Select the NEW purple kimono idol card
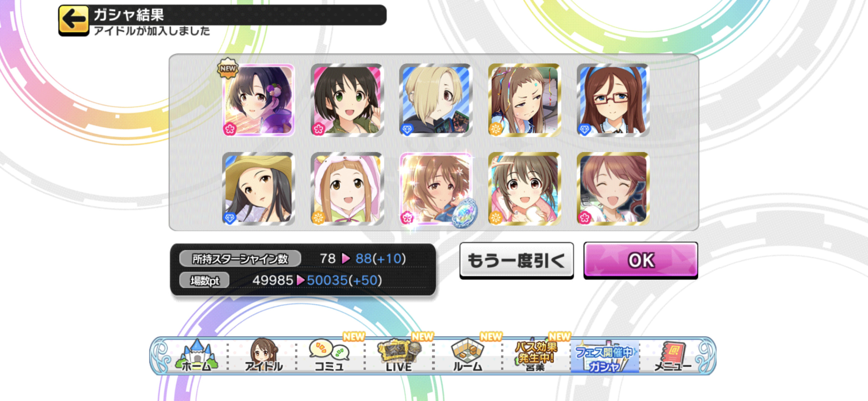The width and height of the screenshot is (868, 401). pos(258,100)
